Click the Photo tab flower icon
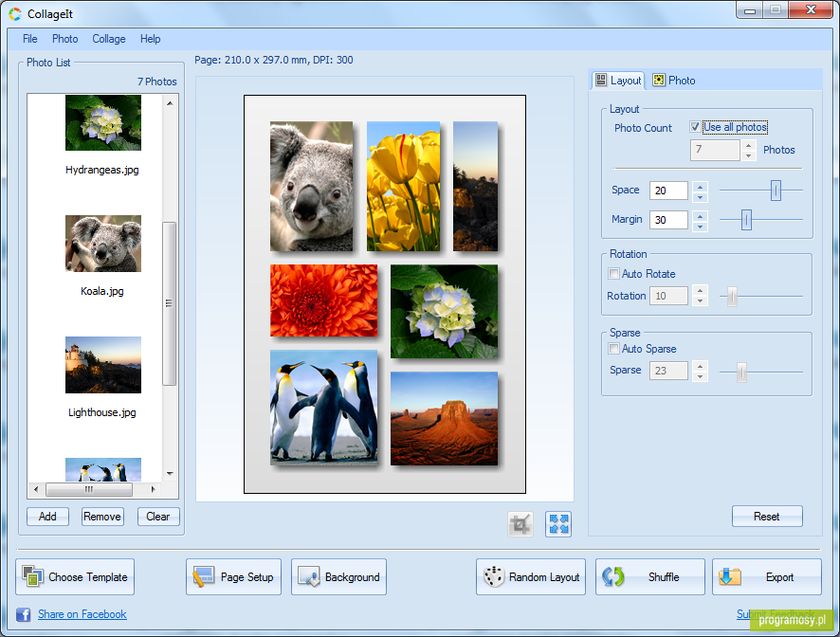Screen dimensions: 840x637 point(659,80)
